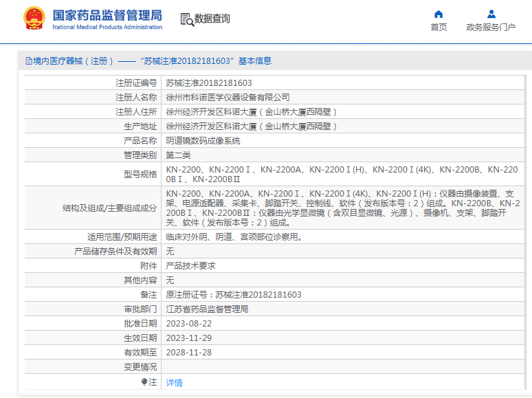Click the 原注册证号 remark value

(x=234, y=294)
